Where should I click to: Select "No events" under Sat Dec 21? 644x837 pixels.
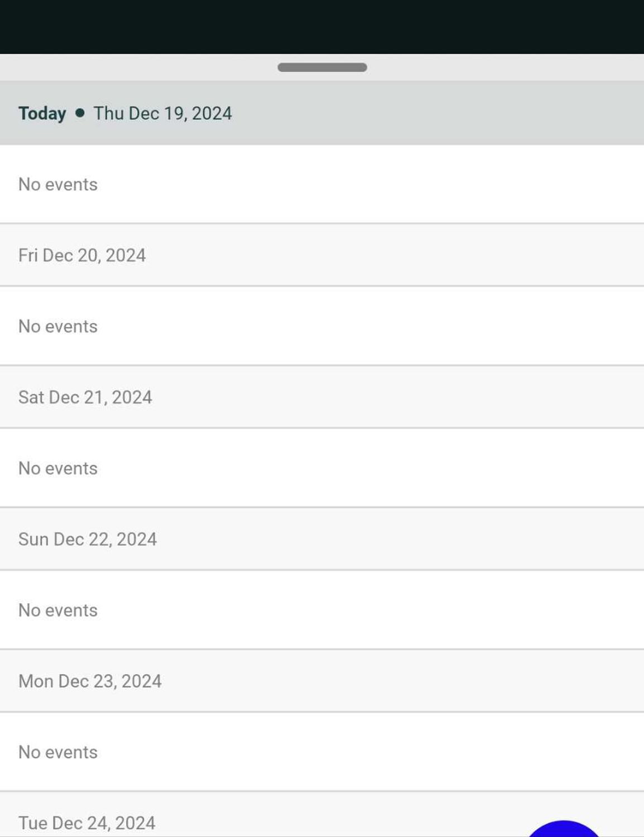[x=58, y=468]
